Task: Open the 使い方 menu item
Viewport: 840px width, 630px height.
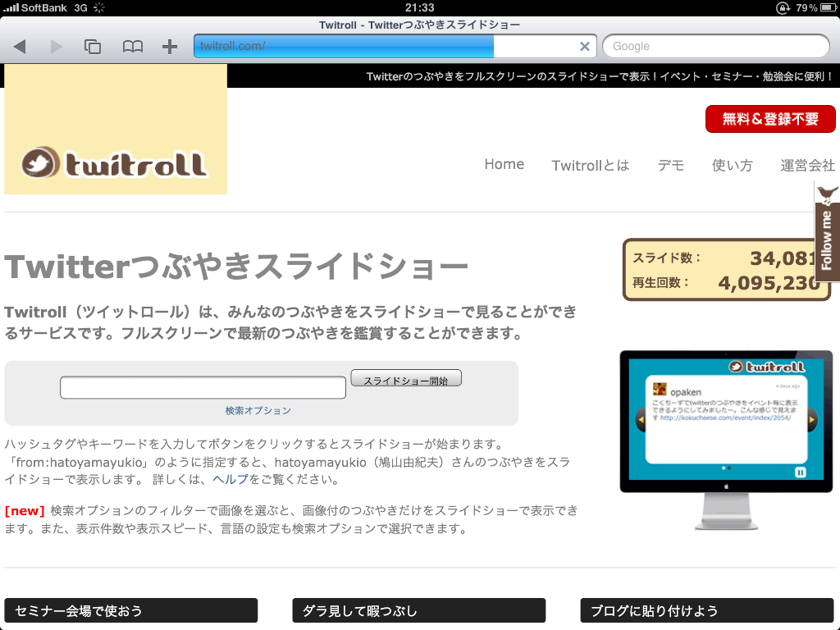Action: [732, 165]
